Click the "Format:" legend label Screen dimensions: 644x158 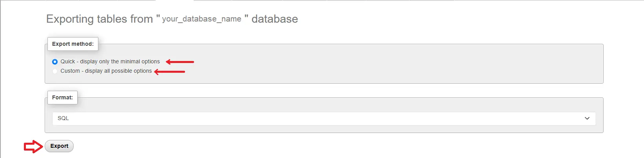click(x=62, y=98)
